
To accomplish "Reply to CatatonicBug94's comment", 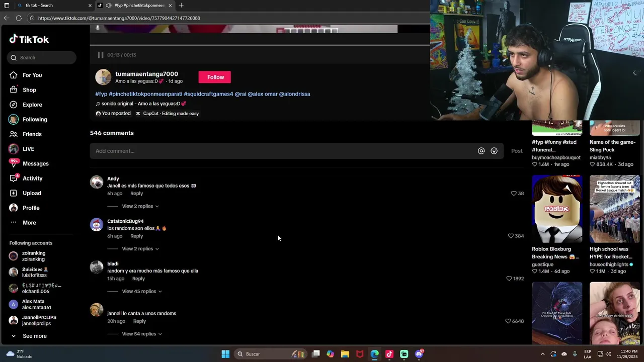I will tap(136, 236).
